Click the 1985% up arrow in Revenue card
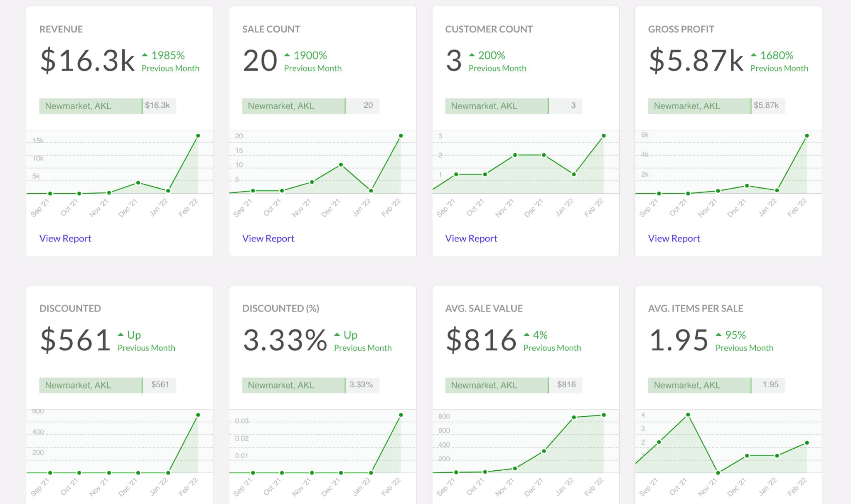 coord(145,55)
